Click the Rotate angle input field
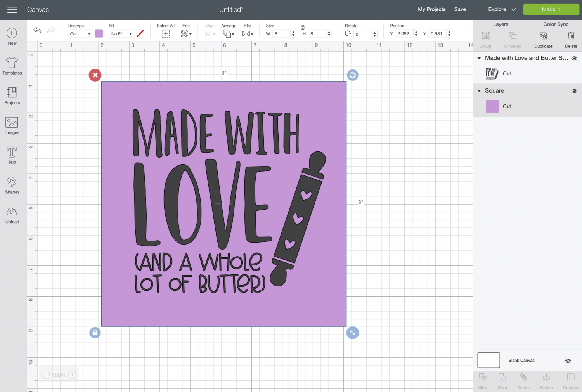The image size is (582, 392). (363, 35)
